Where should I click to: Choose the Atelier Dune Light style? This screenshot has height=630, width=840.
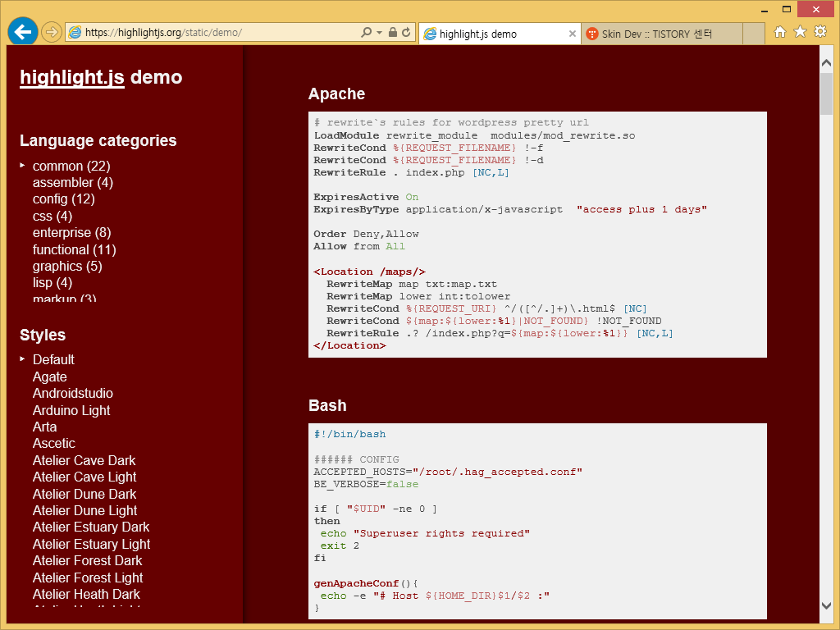(85, 510)
